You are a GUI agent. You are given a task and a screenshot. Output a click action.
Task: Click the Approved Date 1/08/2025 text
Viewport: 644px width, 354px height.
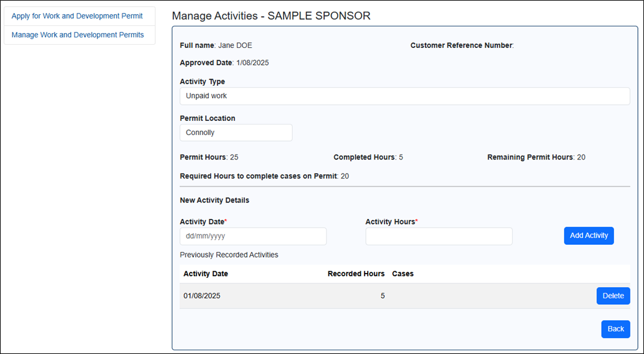(x=224, y=63)
